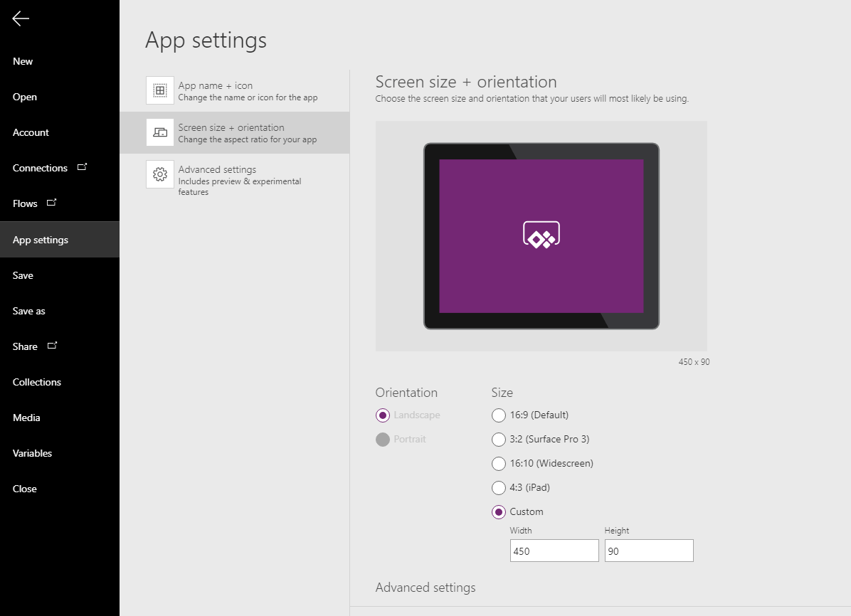Viewport: 851px width, 616px height.
Task: Select the Custom size radio button
Action: pyautogui.click(x=498, y=512)
